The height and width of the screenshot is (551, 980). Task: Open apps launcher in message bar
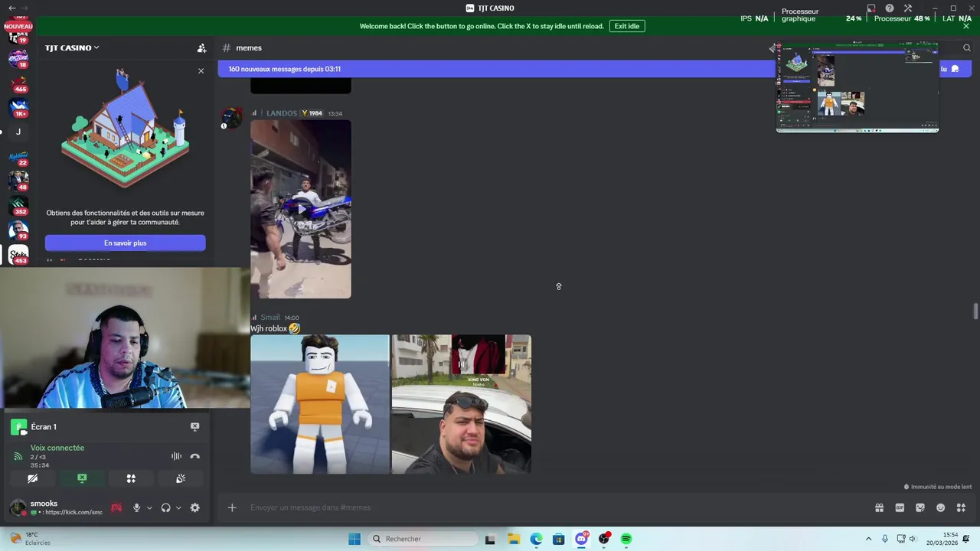pyautogui.click(x=961, y=507)
